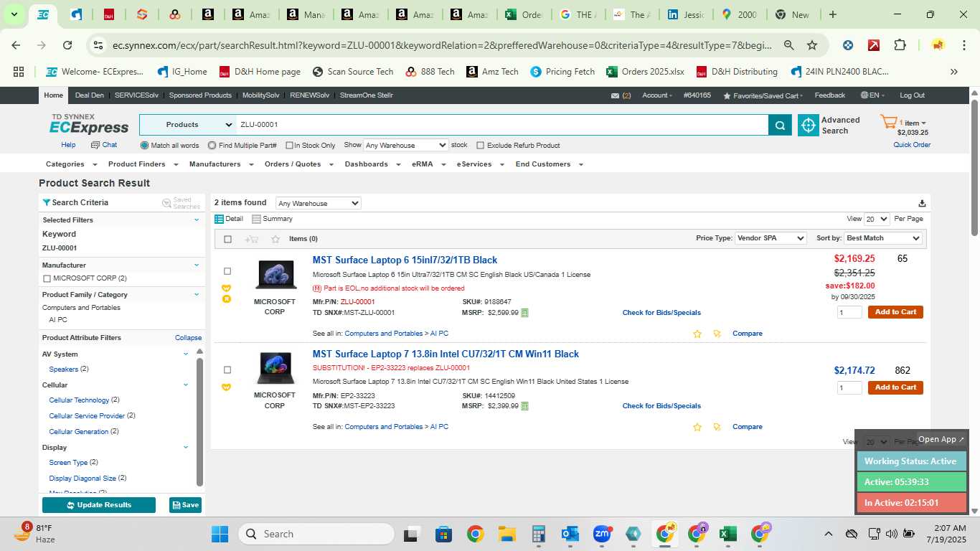Open Manufacturers menu

pyautogui.click(x=221, y=164)
